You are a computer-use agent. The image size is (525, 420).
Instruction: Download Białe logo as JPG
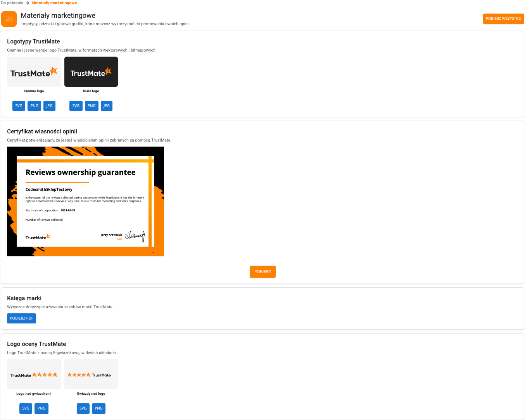(107, 106)
